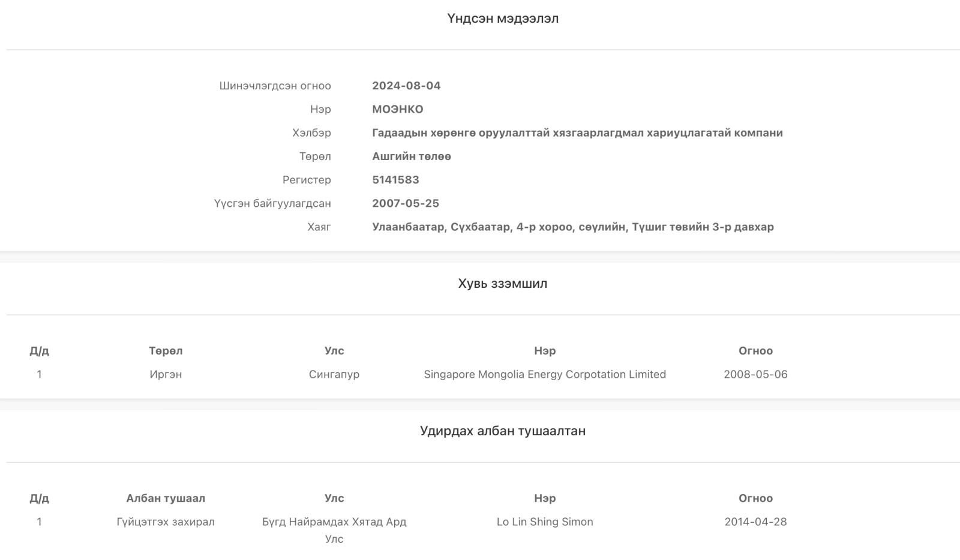
Task: Select the shareholder date 2008-05-06
Action: tap(755, 374)
